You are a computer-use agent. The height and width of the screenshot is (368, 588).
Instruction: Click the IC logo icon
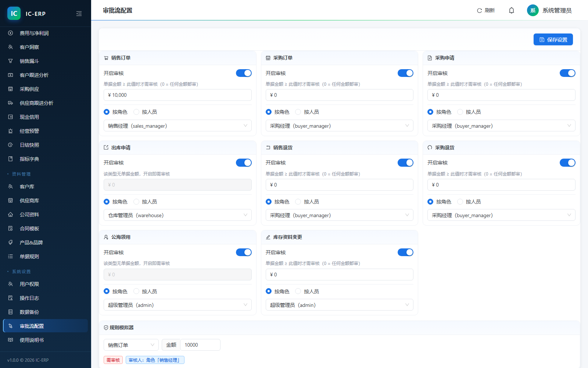(14, 14)
